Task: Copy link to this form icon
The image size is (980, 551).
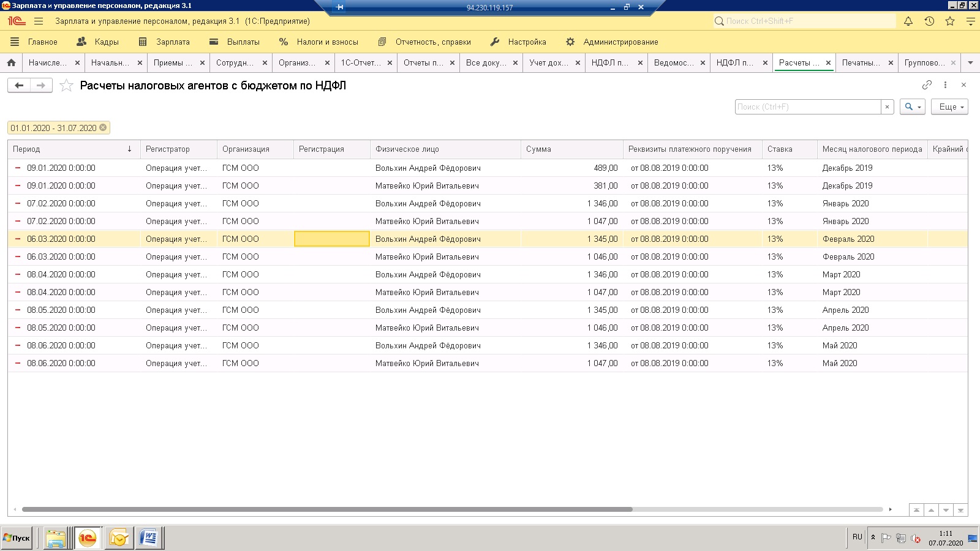Action: [927, 84]
